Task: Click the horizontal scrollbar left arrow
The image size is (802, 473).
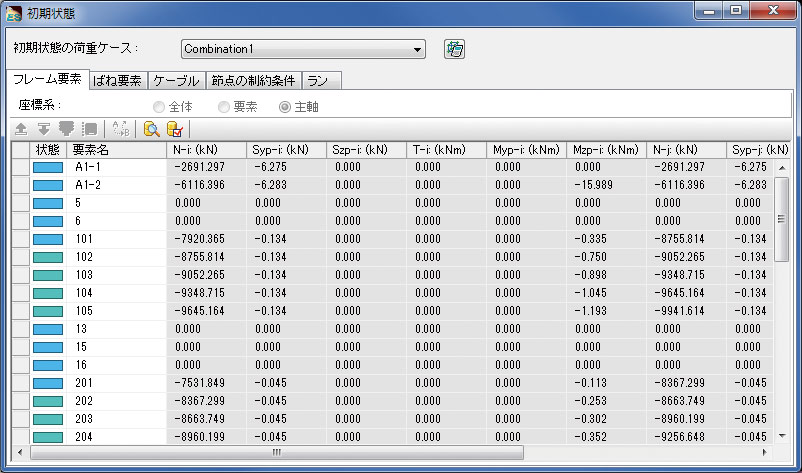Action: 20,452
